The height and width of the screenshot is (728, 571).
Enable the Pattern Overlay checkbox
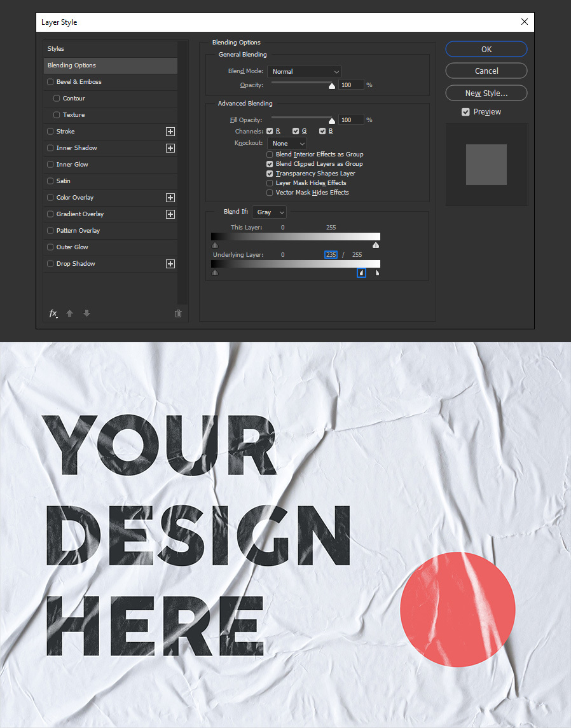click(x=50, y=230)
